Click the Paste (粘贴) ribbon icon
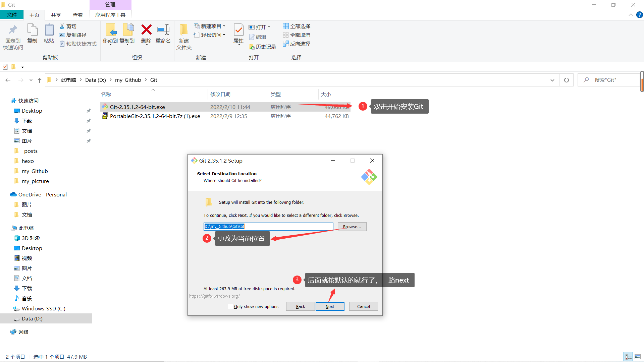The height and width of the screenshot is (362, 644). click(49, 30)
